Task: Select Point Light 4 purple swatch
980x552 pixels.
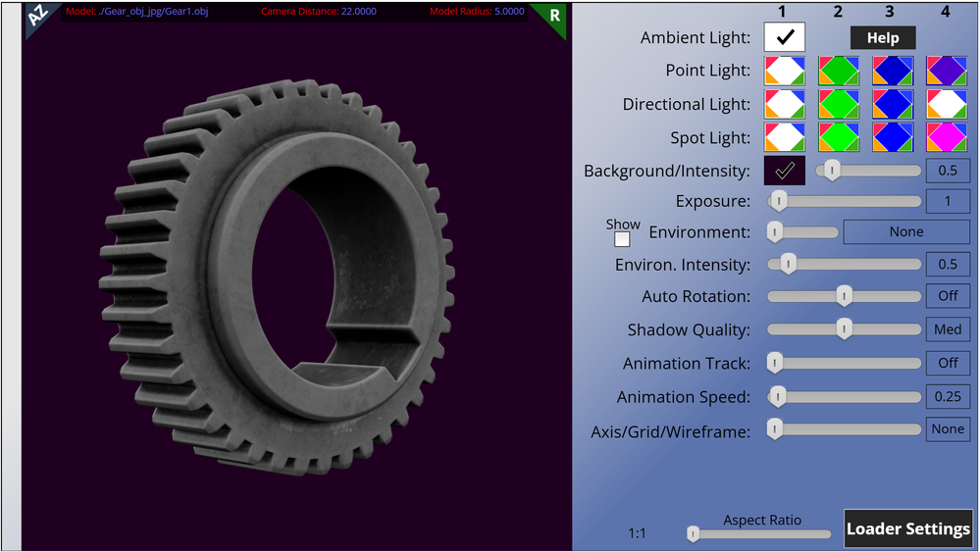Action: pos(947,71)
